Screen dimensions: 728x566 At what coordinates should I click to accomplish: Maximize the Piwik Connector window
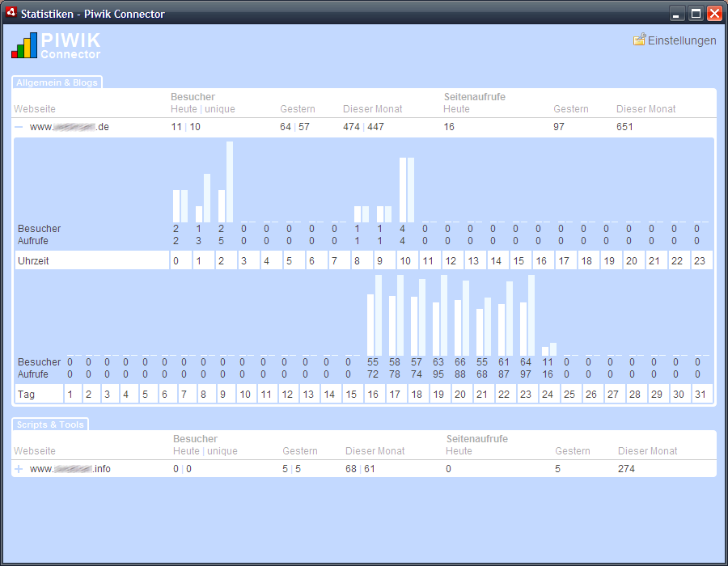coord(696,13)
